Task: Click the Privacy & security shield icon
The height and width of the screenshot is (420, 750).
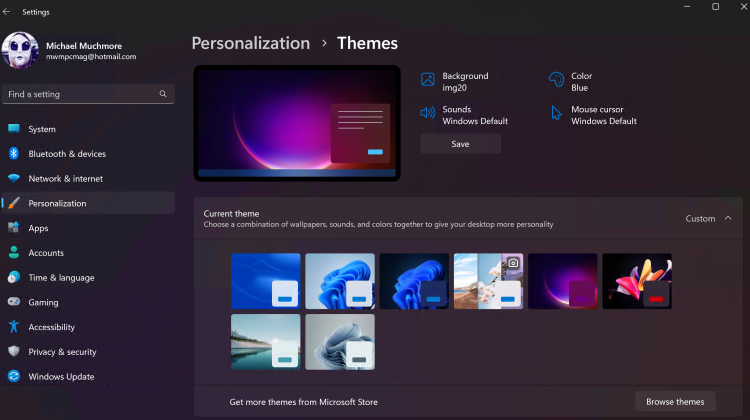Action: [14, 352]
